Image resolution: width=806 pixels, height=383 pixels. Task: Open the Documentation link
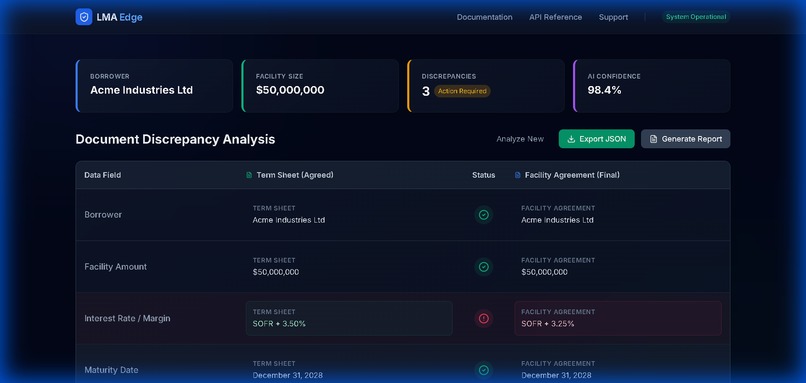(484, 17)
